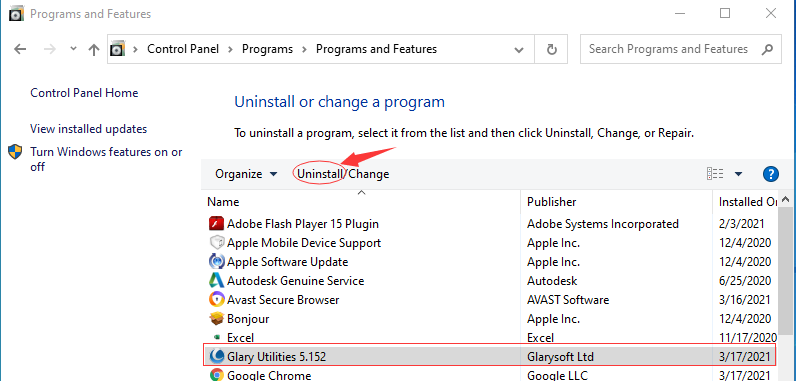Click the 3/16/2021 installed date
The height and width of the screenshot is (381, 796).
tap(745, 300)
